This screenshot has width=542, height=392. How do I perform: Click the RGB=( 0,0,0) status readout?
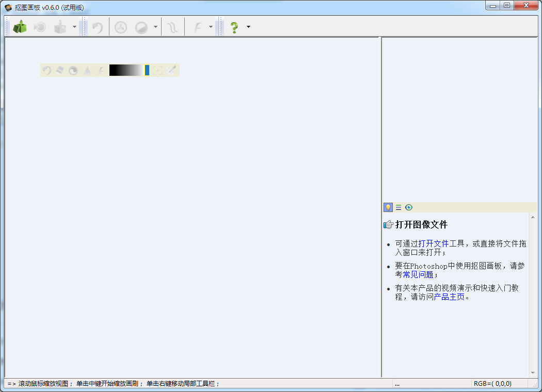pos(492,383)
